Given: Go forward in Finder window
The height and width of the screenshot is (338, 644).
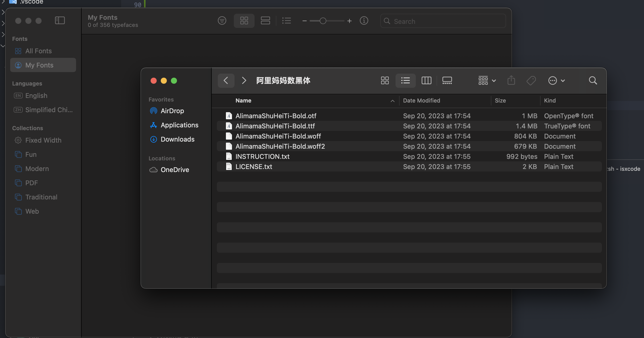Looking at the screenshot, I should 244,81.
